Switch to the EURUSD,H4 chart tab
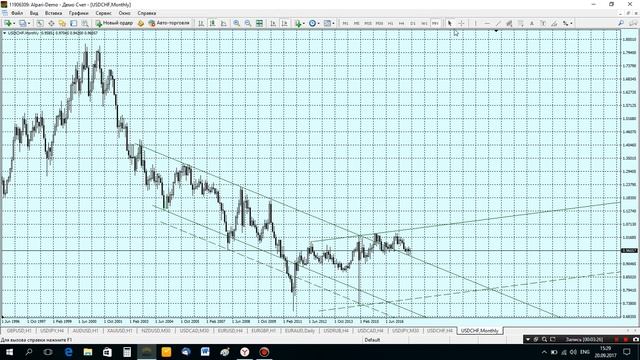640x360 pixels. pyautogui.click(x=230, y=331)
